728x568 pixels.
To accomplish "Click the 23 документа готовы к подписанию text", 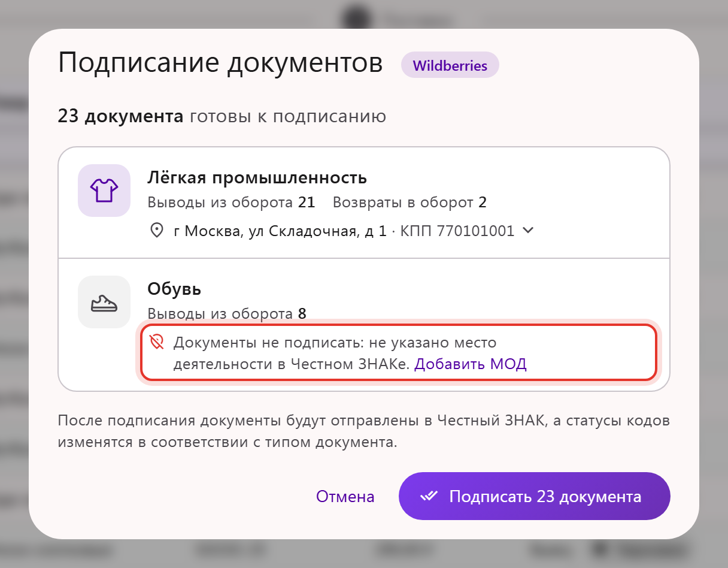I will coord(222,116).
